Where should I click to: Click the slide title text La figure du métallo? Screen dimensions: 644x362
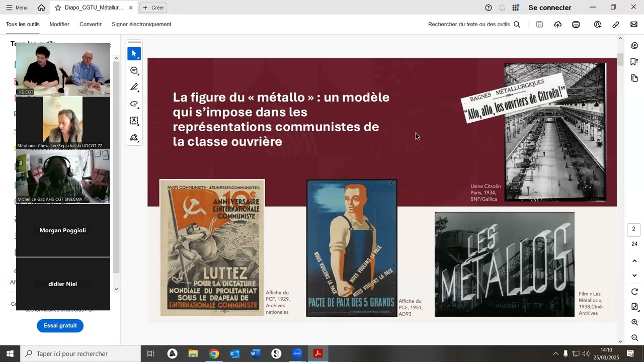pos(281,119)
